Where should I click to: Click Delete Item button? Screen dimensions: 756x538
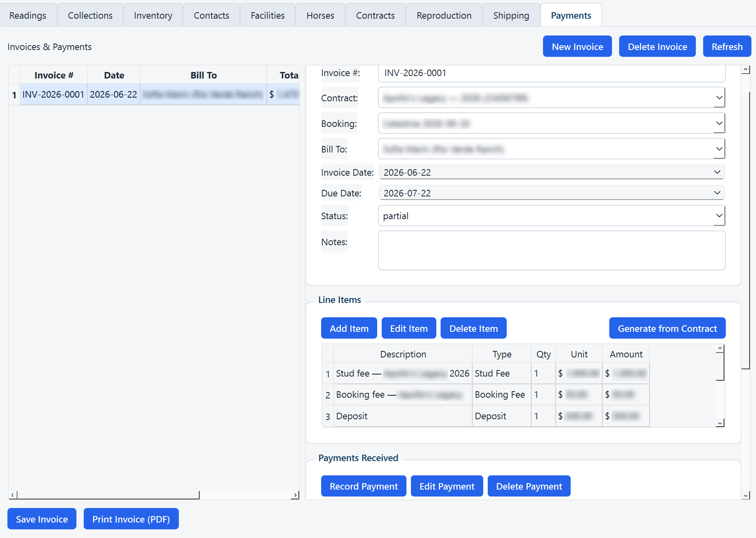pyautogui.click(x=474, y=328)
